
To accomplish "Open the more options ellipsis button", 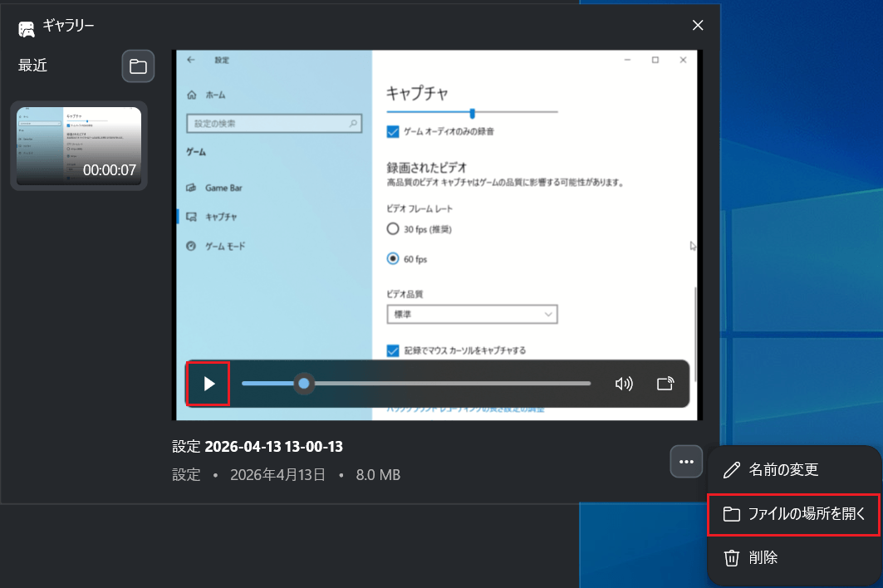I will coord(686,461).
